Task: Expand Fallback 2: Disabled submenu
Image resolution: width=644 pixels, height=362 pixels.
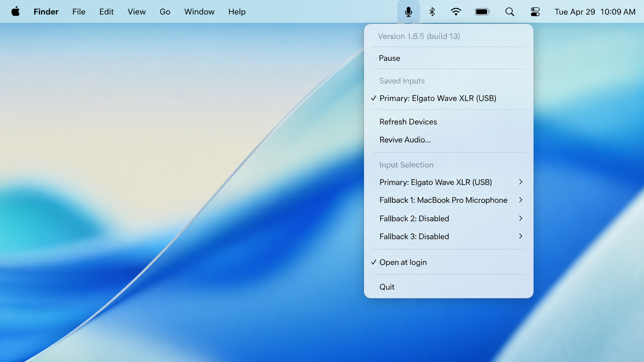Action: pos(448,219)
